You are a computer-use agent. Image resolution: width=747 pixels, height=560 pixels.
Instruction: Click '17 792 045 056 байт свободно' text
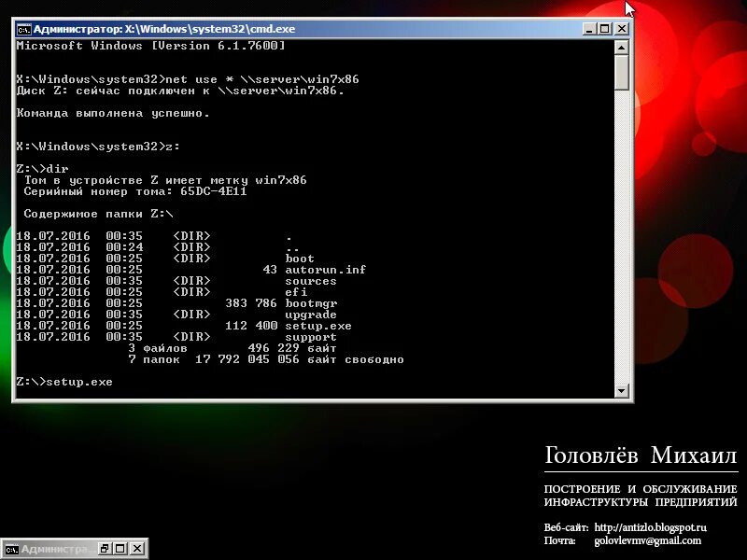coord(299,359)
